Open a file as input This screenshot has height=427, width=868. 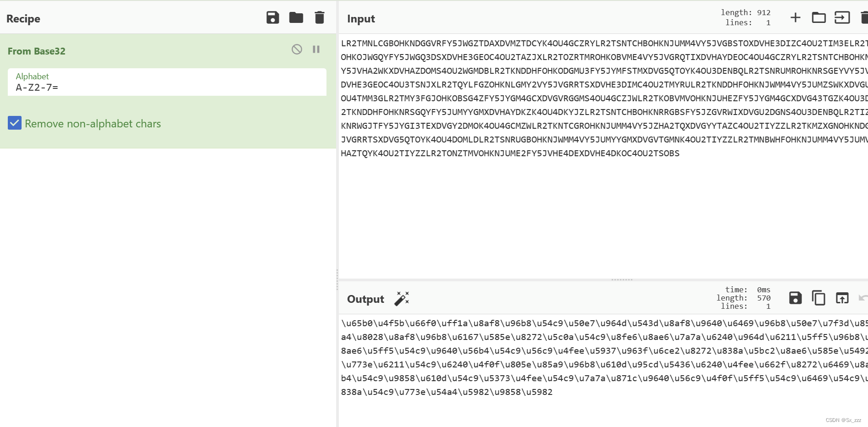(x=842, y=18)
